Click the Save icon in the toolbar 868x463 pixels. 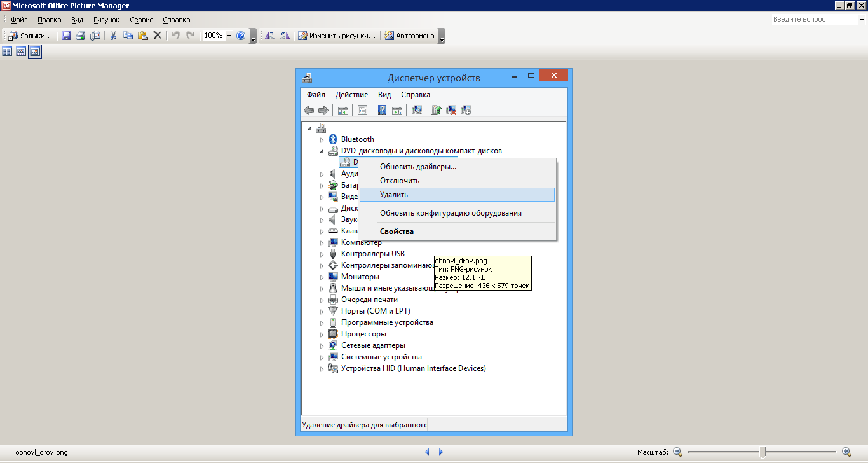pyautogui.click(x=66, y=36)
